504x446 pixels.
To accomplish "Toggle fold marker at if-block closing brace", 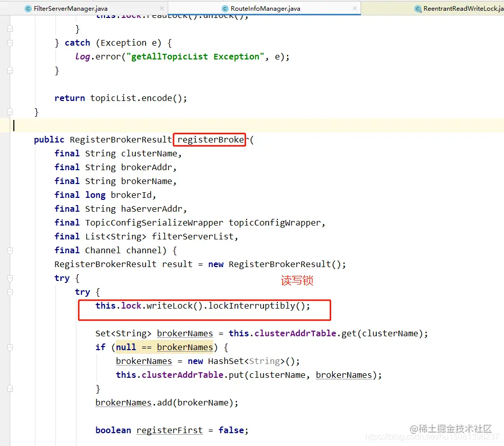I will (10, 389).
